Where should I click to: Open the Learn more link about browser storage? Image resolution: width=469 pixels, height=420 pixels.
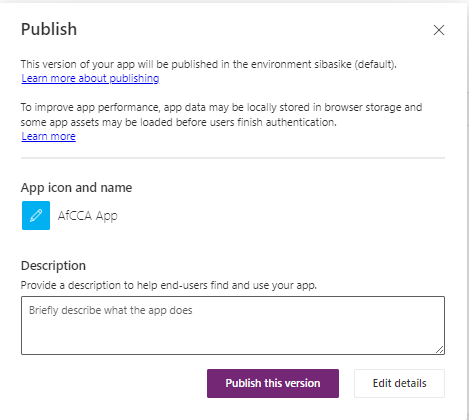pyautogui.click(x=48, y=136)
